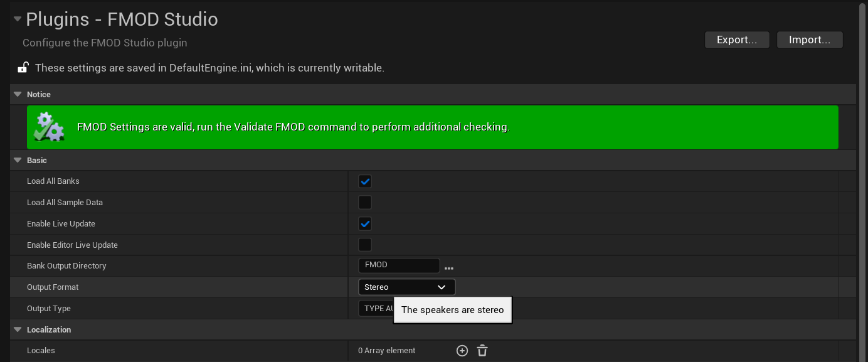Select the Output Type label
This screenshot has height=362, width=868.
click(49, 309)
